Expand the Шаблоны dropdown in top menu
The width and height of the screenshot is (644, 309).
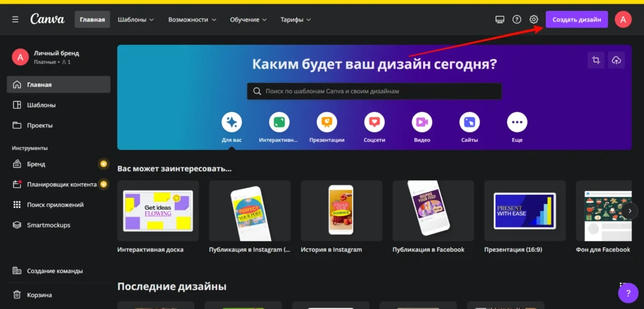pos(136,19)
